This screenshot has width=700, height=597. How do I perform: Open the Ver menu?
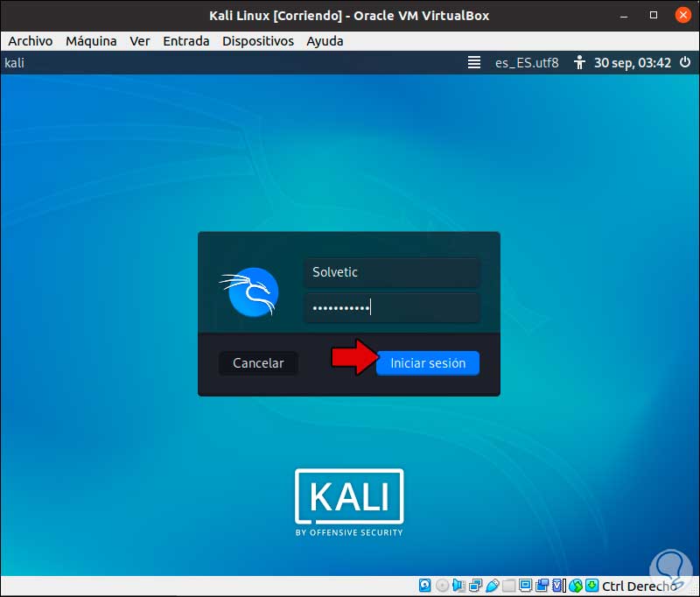tap(140, 41)
